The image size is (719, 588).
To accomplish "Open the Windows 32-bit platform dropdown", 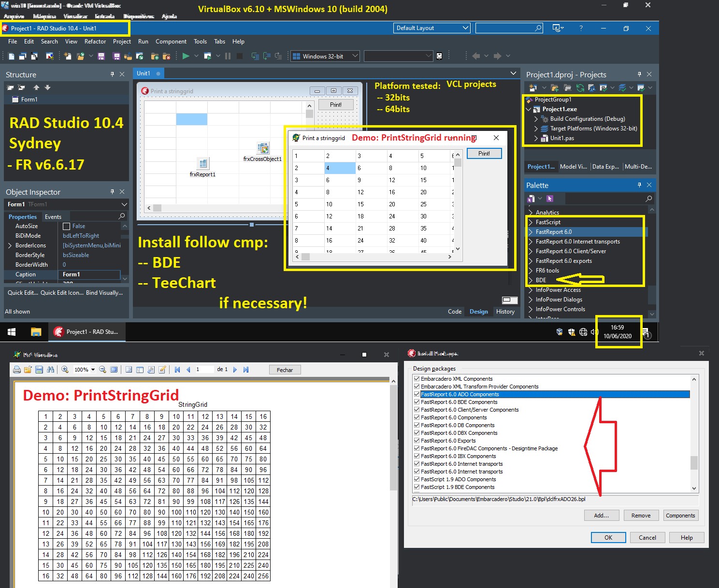I will click(x=325, y=56).
